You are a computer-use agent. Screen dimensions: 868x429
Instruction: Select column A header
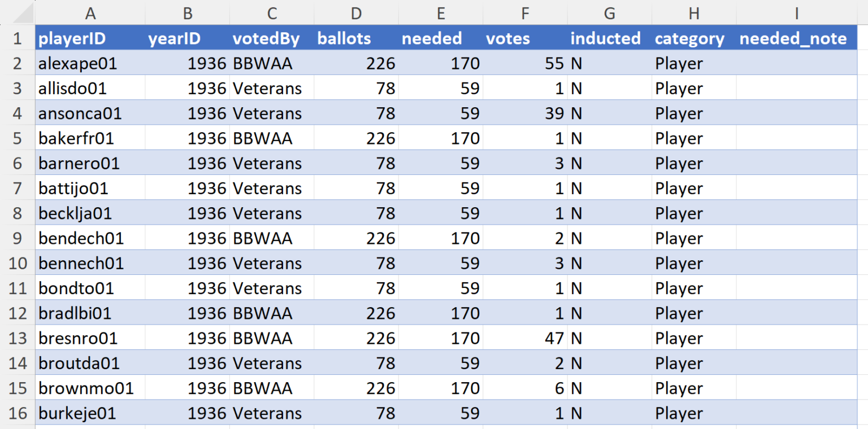(x=90, y=13)
